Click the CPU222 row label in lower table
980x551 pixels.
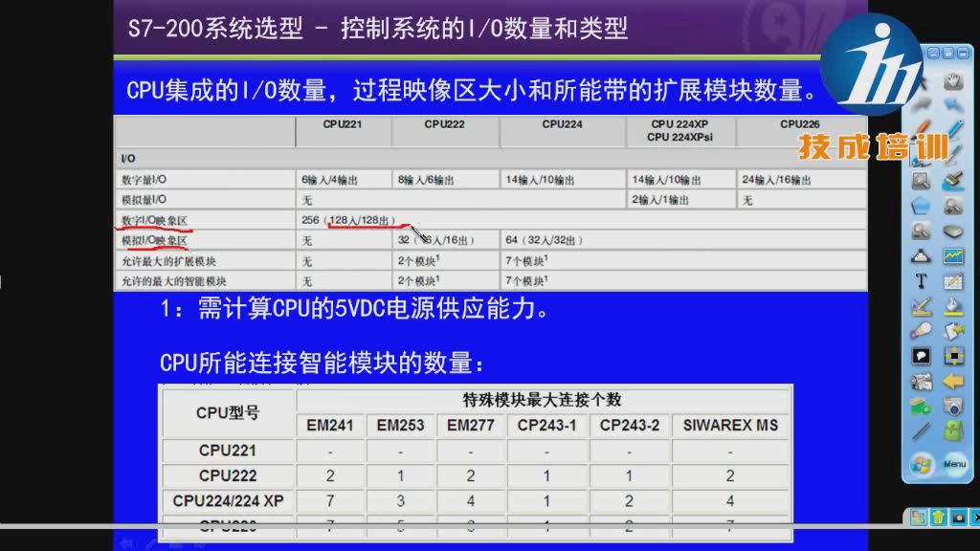coord(228,475)
